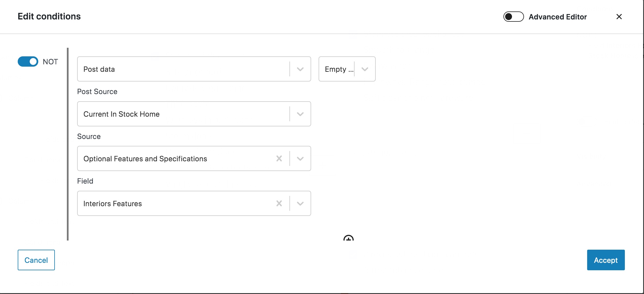Image resolution: width=644 pixels, height=294 pixels.
Task: Disable the NOT toggle
Action: (x=28, y=61)
